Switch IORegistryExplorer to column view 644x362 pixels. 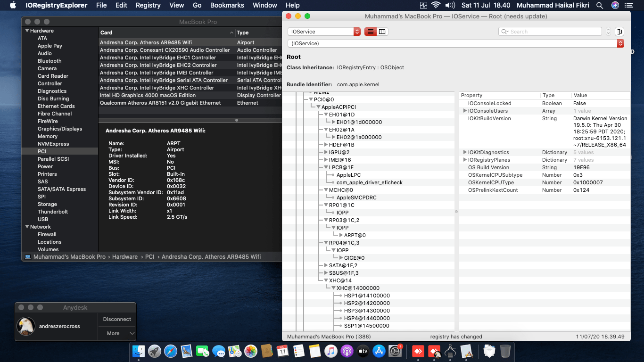[x=382, y=32]
